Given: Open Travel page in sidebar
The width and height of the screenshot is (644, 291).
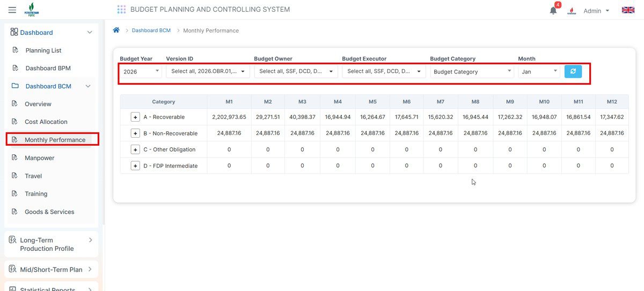Looking at the screenshot, I should click(x=33, y=176).
